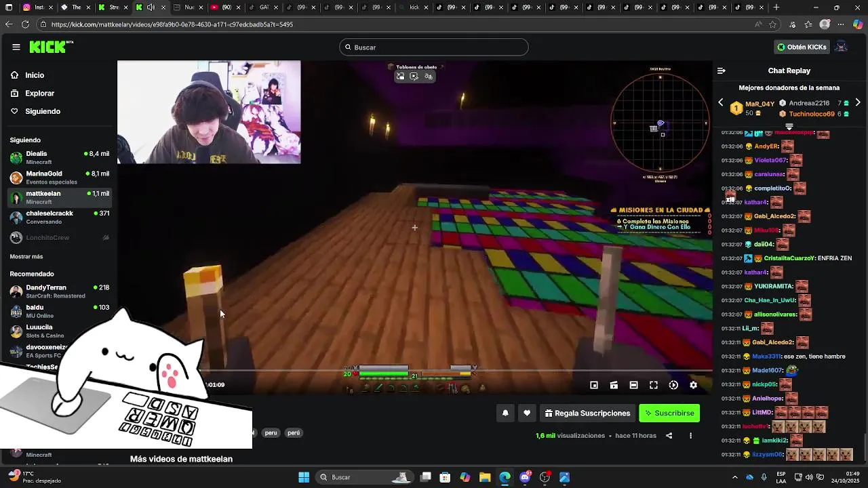Reload the page with refresh icon
Viewport: 868px width, 488px height.
click(x=25, y=24)
